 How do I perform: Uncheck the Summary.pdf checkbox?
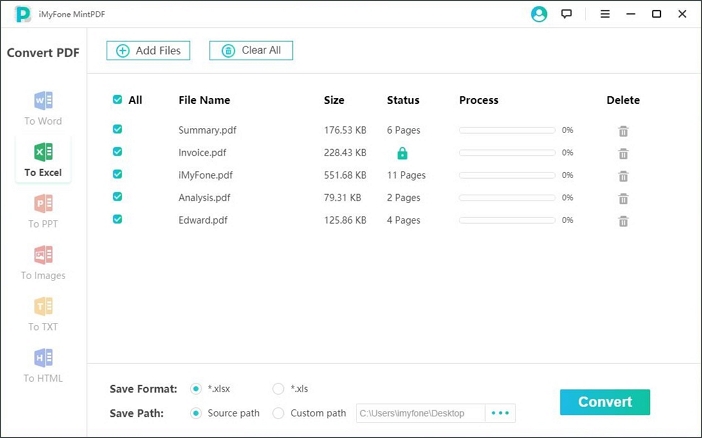(x=117, y=129)
